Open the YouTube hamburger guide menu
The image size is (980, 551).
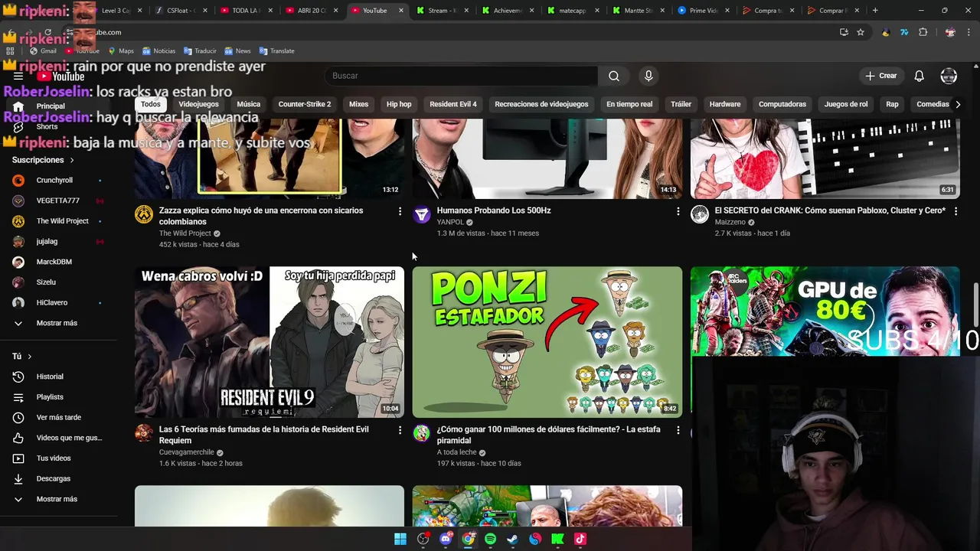18,76
